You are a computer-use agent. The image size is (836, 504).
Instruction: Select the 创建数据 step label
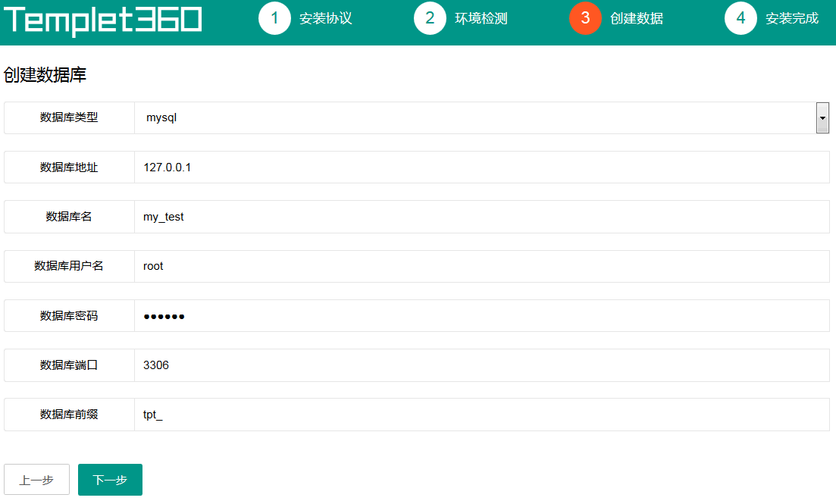point(637,19)
